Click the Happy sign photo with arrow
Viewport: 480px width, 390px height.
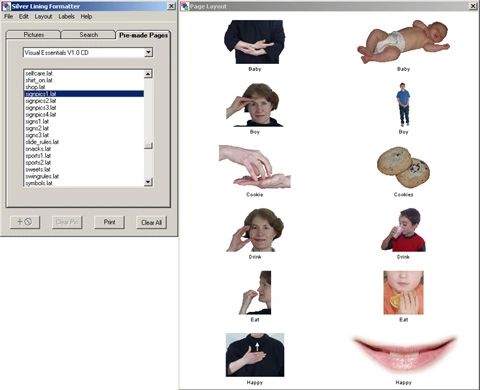click(255, 355)
